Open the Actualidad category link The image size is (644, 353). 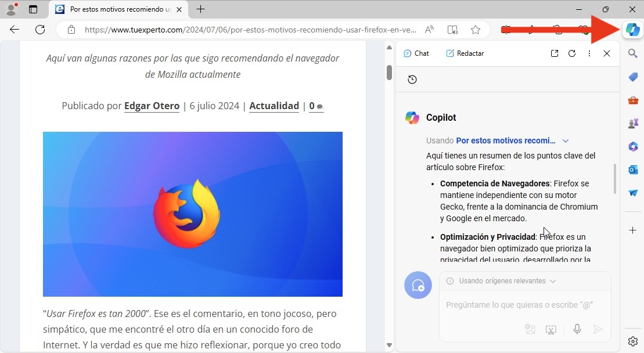pyautogui.click(x=274, y=106)
